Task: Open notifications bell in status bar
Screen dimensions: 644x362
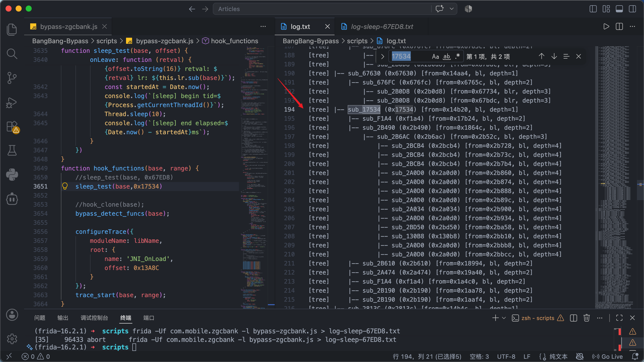Action: click(635, 356)
